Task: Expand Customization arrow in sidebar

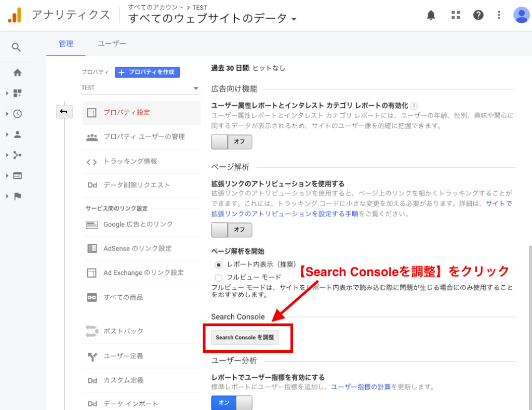Action: (x=7, y=93)
